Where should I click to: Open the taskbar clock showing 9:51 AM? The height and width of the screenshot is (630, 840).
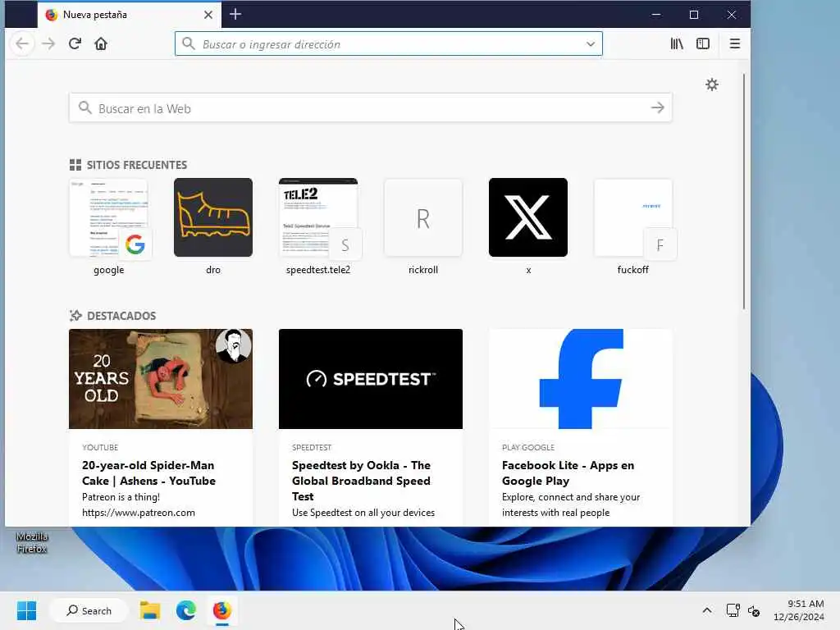pyautogui.click(x=799, y=610)
